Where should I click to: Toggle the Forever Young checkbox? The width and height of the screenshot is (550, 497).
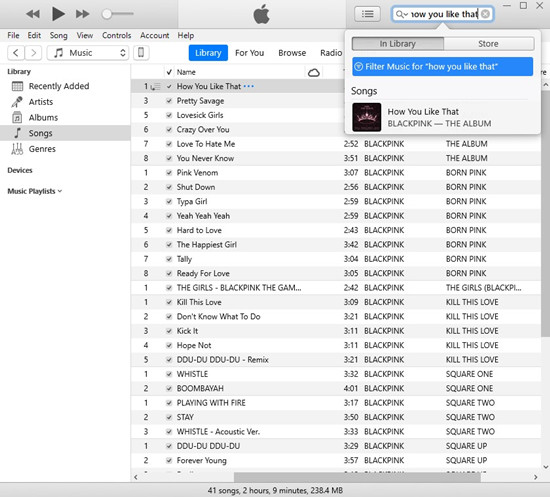[169, 461]
